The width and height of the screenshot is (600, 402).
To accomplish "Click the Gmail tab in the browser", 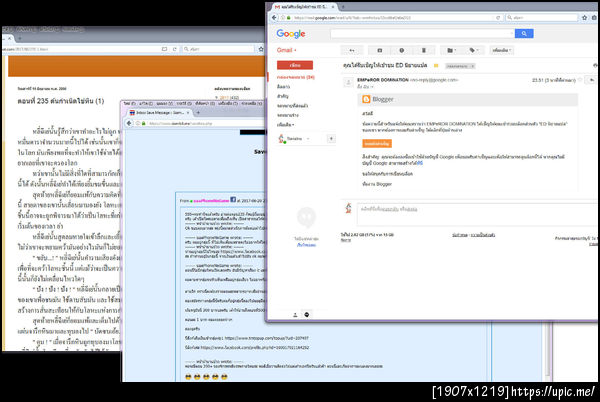I will 302,7.
